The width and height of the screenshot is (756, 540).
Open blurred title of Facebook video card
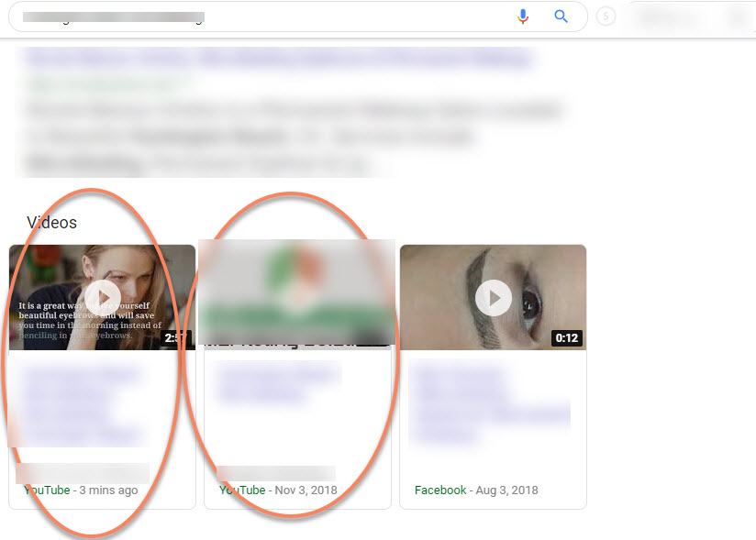point(491,403)
